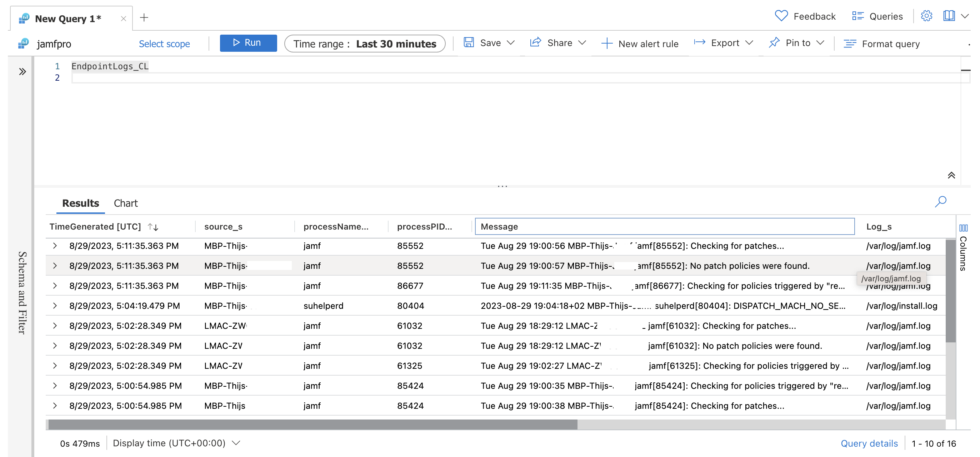Open the documentation book icon
Screen dimensions: 980x457
coord(949,16)
